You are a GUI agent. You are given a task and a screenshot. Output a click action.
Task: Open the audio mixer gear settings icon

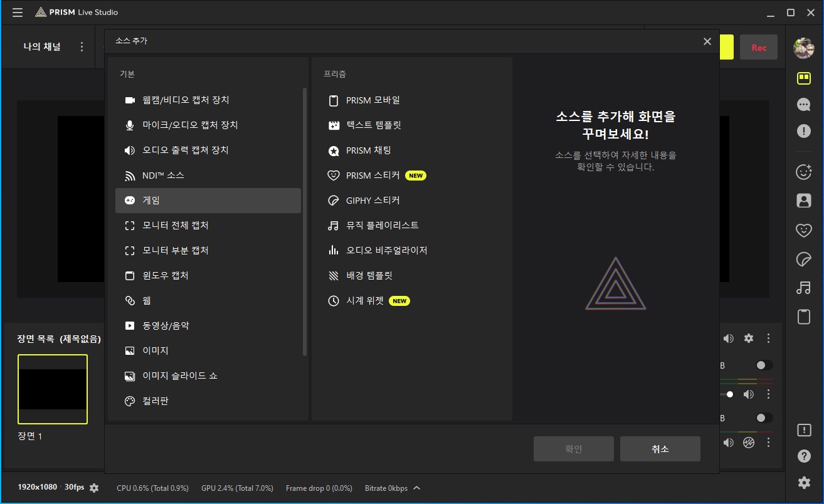tap(748, 339)
